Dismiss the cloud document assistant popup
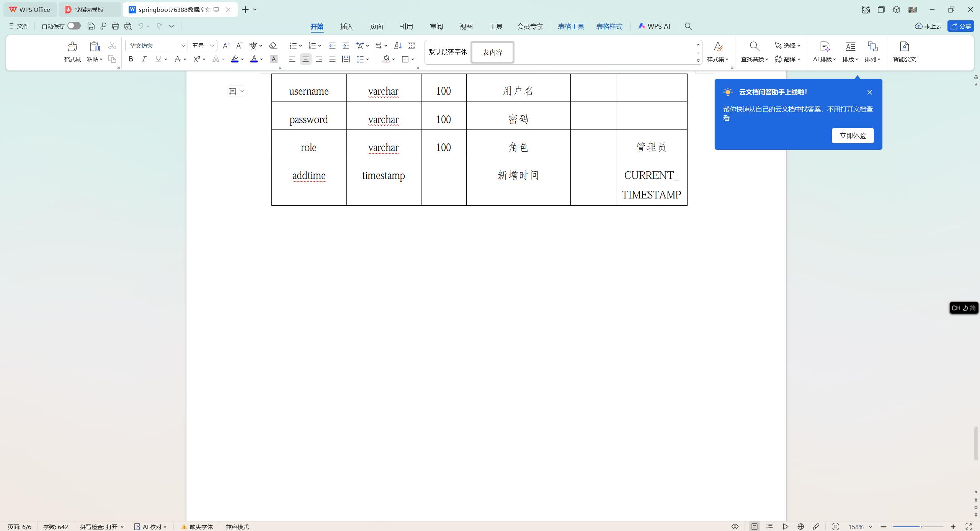Image resolution: width=980 pixels, height=531 pixels. tap(869, 92)
